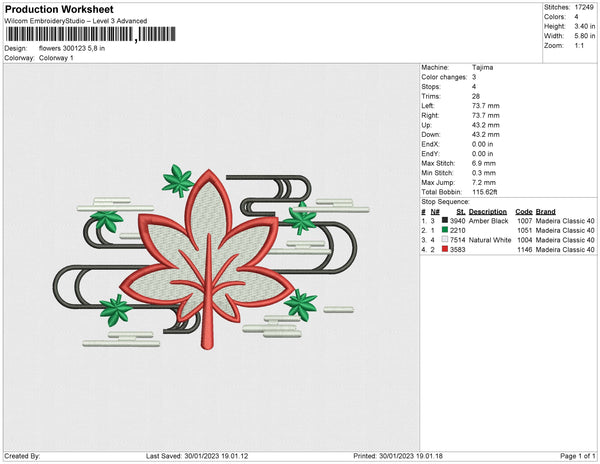Click the EndY value 0.00 in
Screen dimensions: 600x464
(483, 154)
